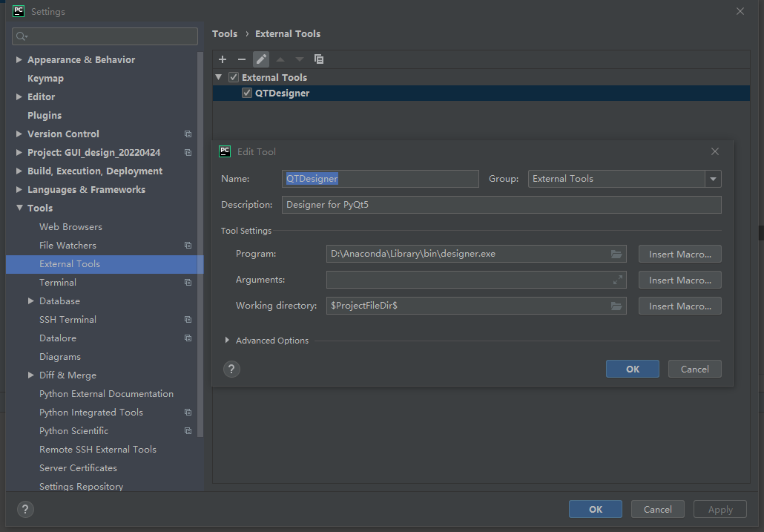This screenshot has width=764, height=532.
Task: Click in the Name field QTDesigner
Action: (x=381, y=179)
